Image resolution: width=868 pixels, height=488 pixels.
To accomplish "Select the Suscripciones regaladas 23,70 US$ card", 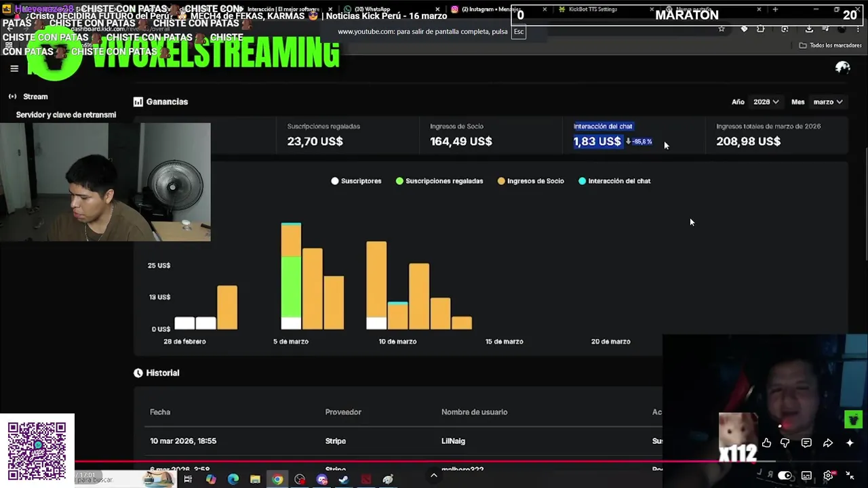I will pyautogui.click(x=348, y=134).
